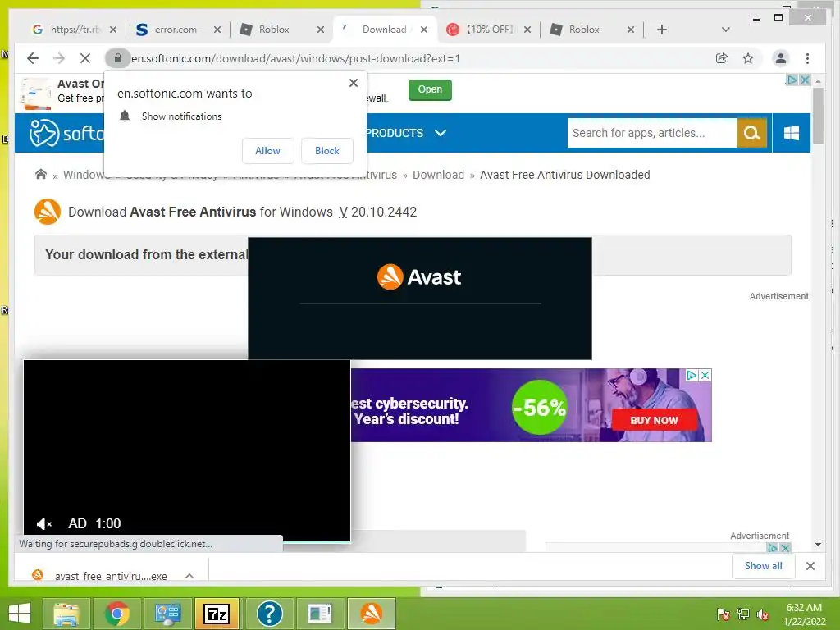
Task: Stop loading the page
Action: (85, 58)
